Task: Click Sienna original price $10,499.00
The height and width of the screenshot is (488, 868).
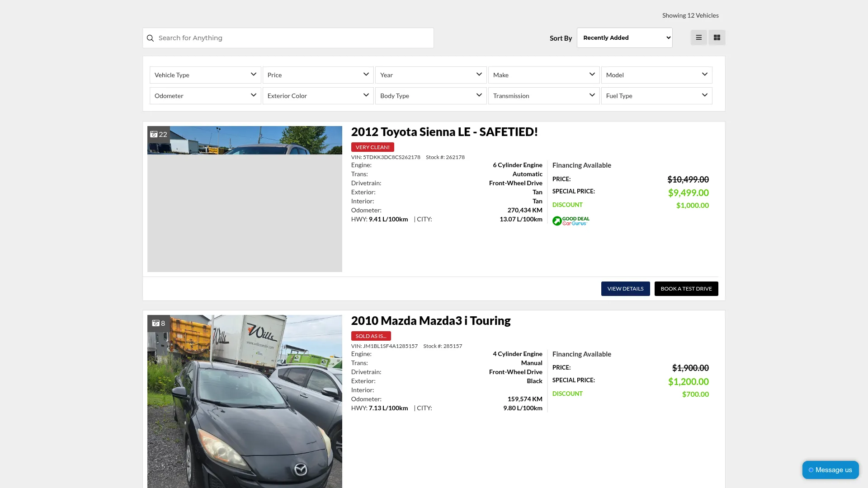Action: point(688,179)
